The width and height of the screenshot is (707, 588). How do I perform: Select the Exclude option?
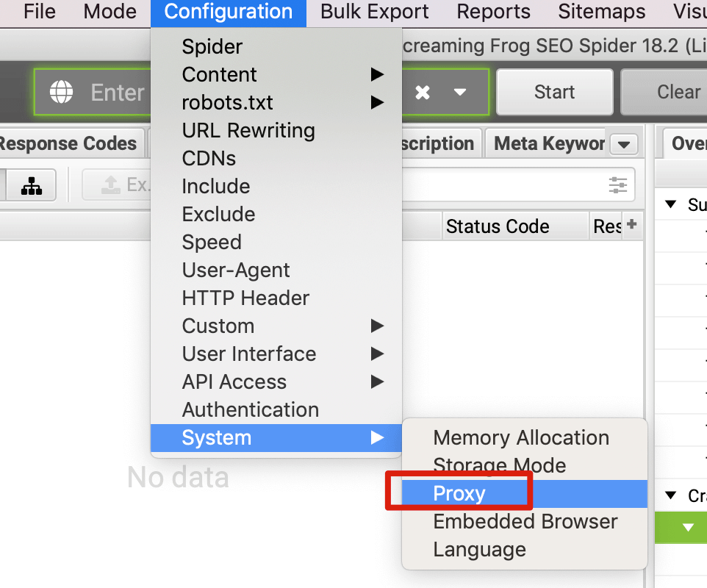[x=276, y=214]
